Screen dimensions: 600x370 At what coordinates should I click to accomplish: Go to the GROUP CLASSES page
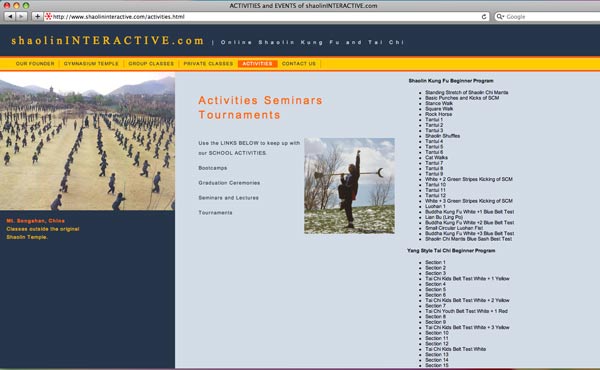click(151, 64)
